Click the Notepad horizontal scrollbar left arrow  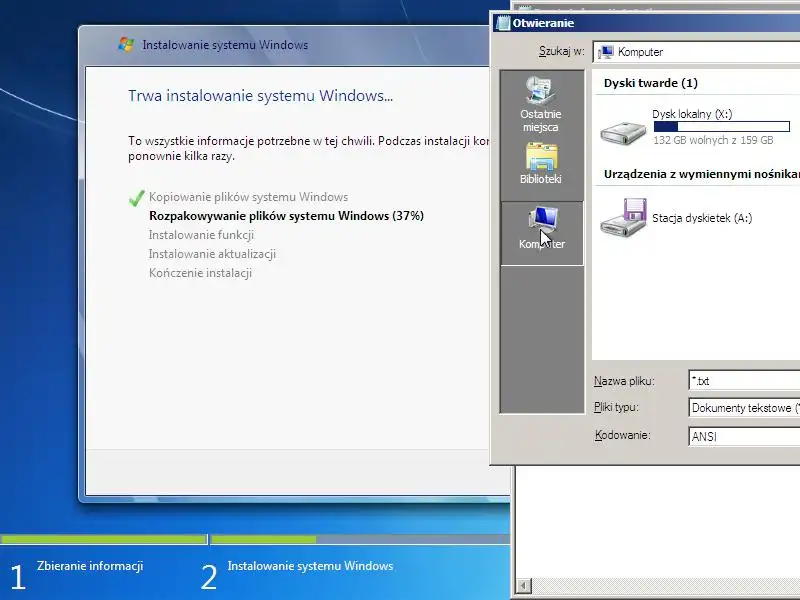[x=523, y=585]
